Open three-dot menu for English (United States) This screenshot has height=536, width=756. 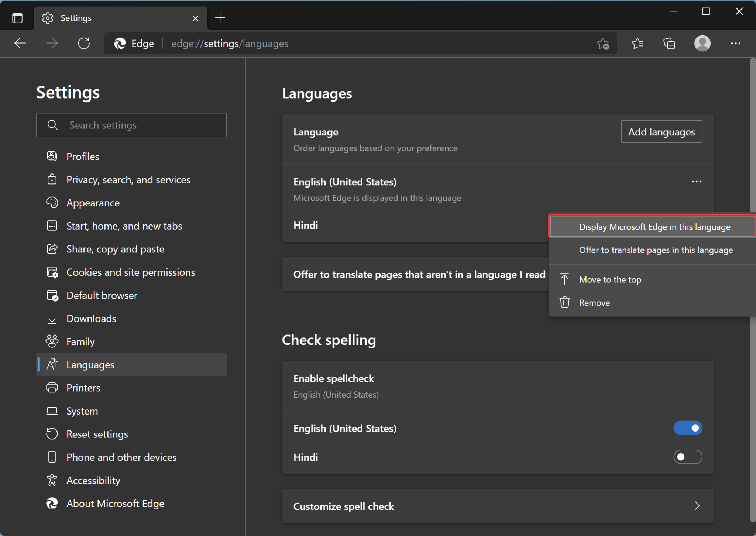[696, 182]
